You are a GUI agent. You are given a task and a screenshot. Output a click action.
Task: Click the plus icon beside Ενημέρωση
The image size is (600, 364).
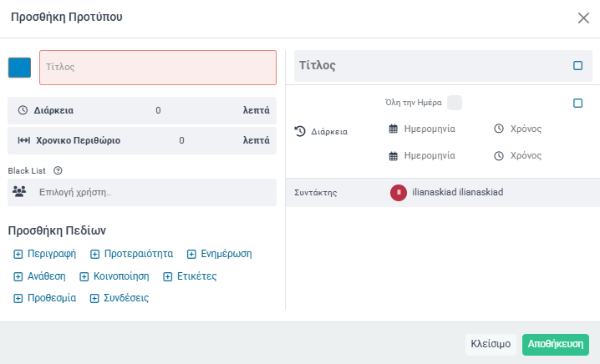click(x=191, y=254)
